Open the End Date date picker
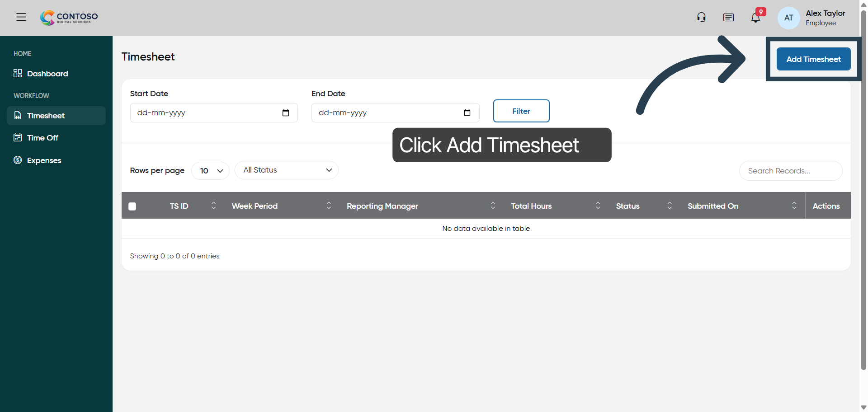Viewport: 868px width, 412px height. click(467, 112)
